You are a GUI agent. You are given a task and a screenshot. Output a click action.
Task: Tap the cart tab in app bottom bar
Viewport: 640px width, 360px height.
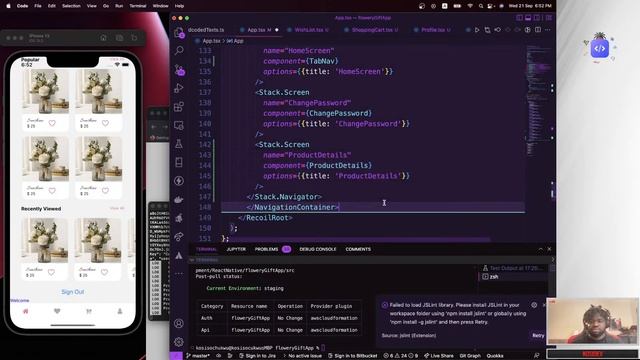coord(89,311)
